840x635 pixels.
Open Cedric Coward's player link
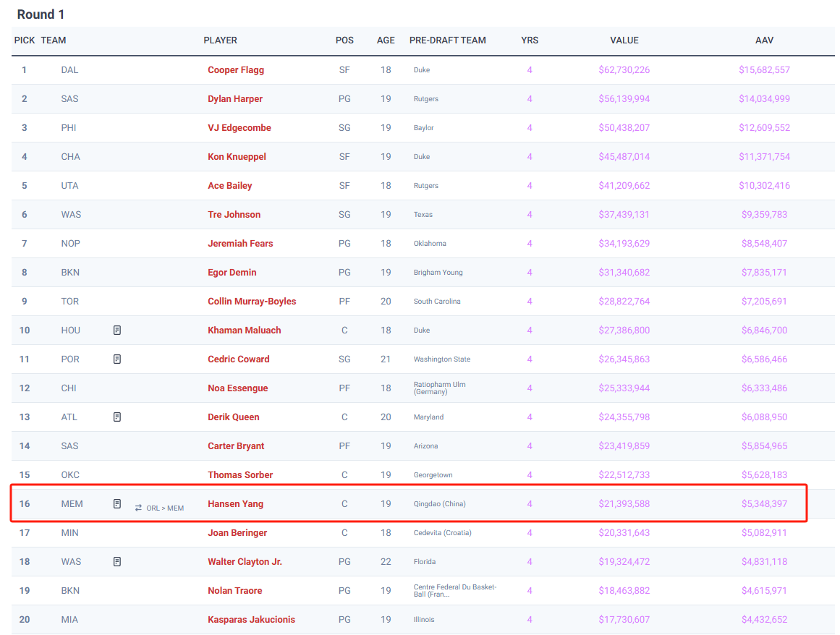[x=238, y=359]
